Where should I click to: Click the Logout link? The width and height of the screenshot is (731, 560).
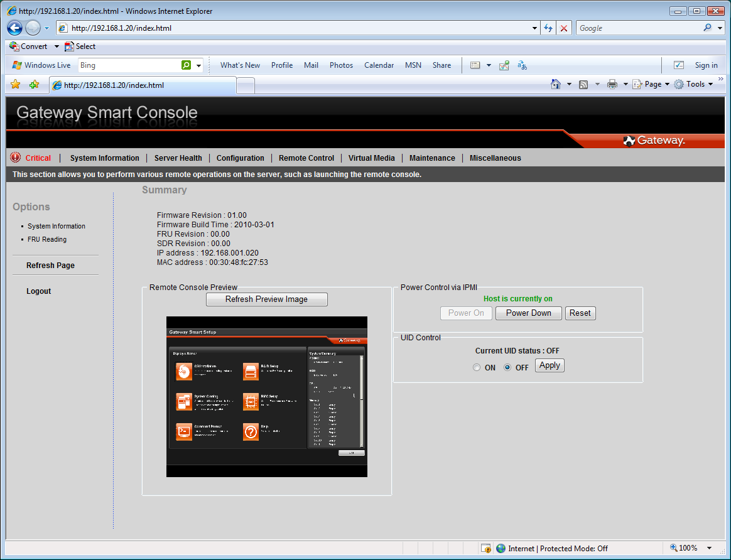click(39, 291)
